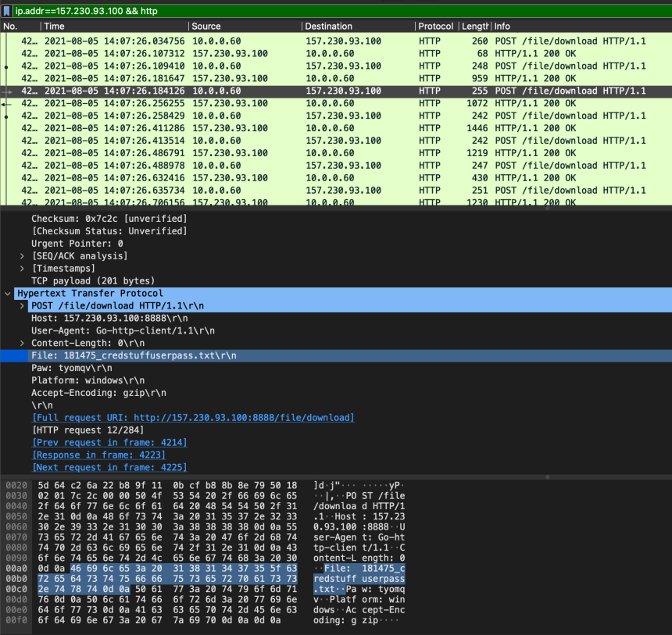Screen dimensions: 672x635
Task: Open the Full request URI link
Action: (193, 418)
